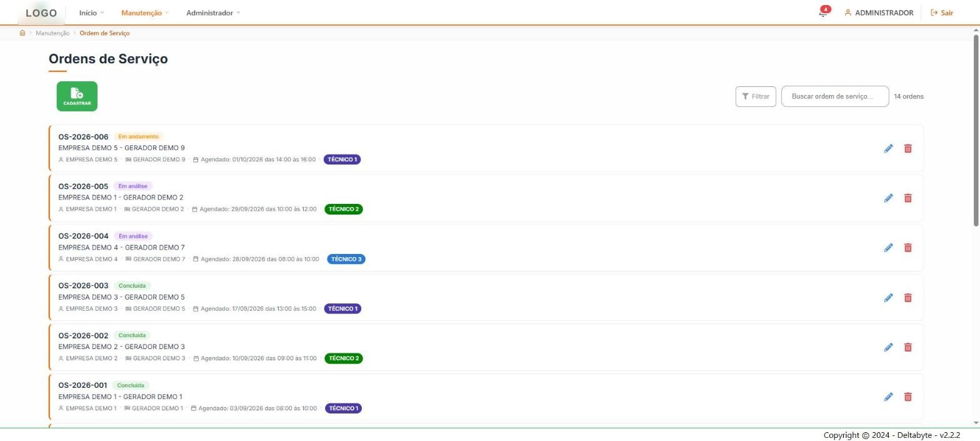Delete order OS-2026-002 using the trash icon

tap(908, 347)
